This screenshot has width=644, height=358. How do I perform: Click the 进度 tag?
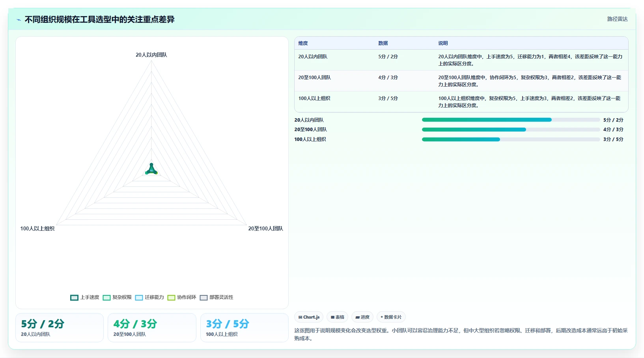tap(362, 317)
